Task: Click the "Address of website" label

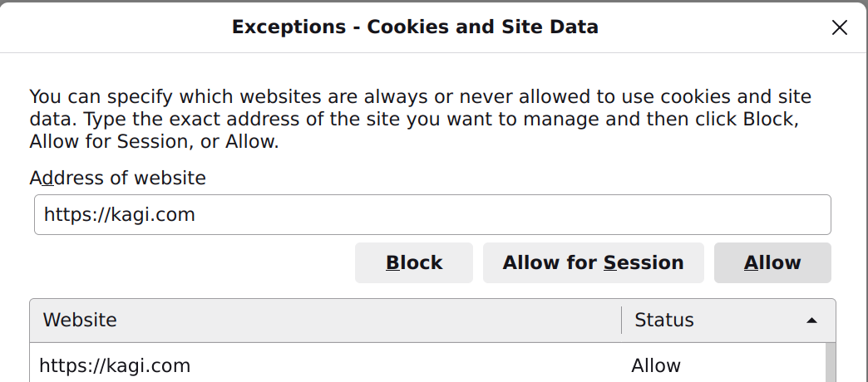Action: tap(117, 178)
